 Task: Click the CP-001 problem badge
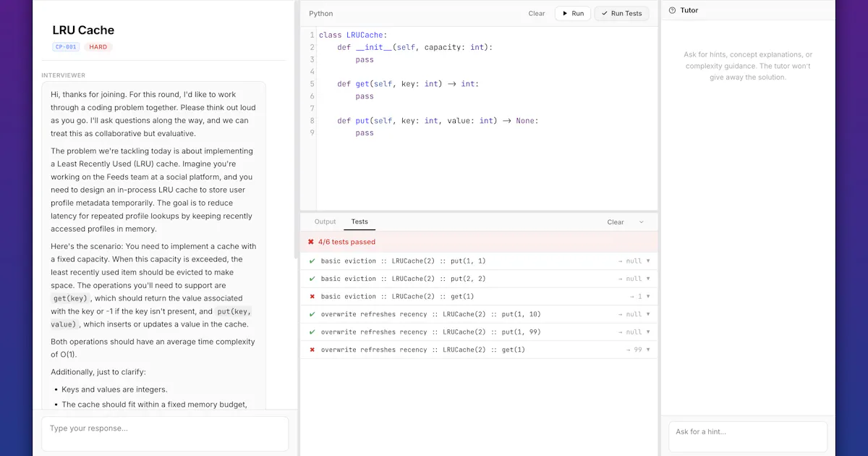click(66, 47)
